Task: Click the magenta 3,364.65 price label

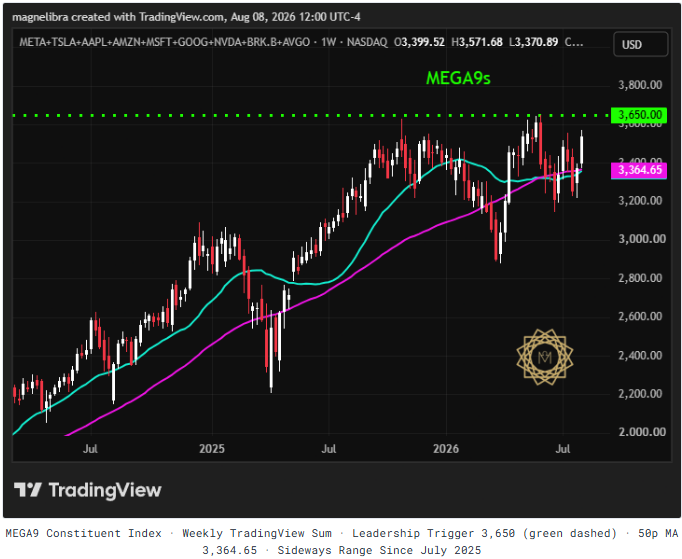Action: pyautogui.click(x=639, y=170)
